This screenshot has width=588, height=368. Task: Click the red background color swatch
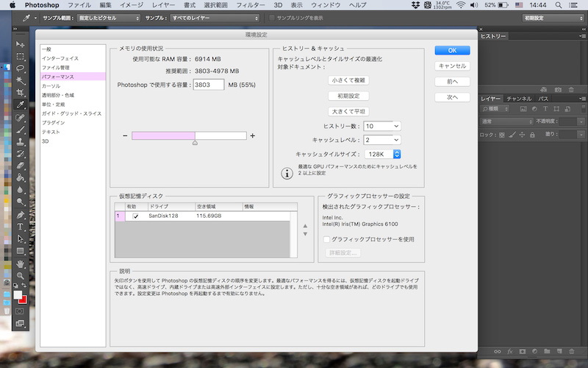(x=24, y=300)
